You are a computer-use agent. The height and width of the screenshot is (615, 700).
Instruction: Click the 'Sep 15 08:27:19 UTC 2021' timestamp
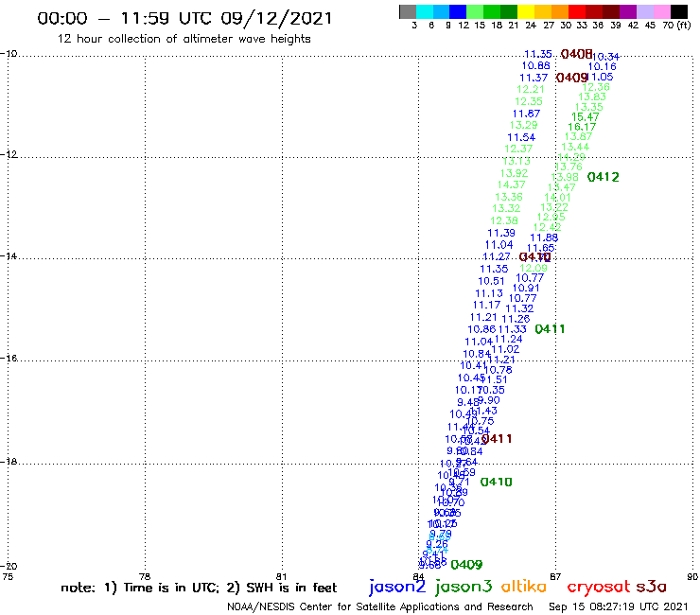pos(619,606)
